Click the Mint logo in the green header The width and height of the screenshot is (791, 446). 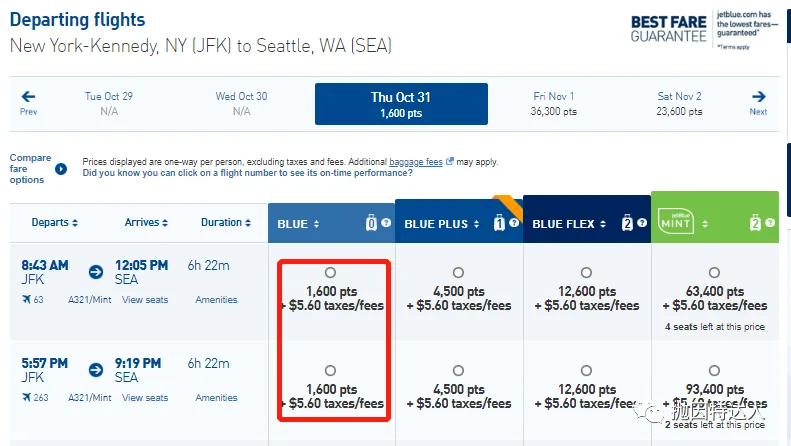676,222
